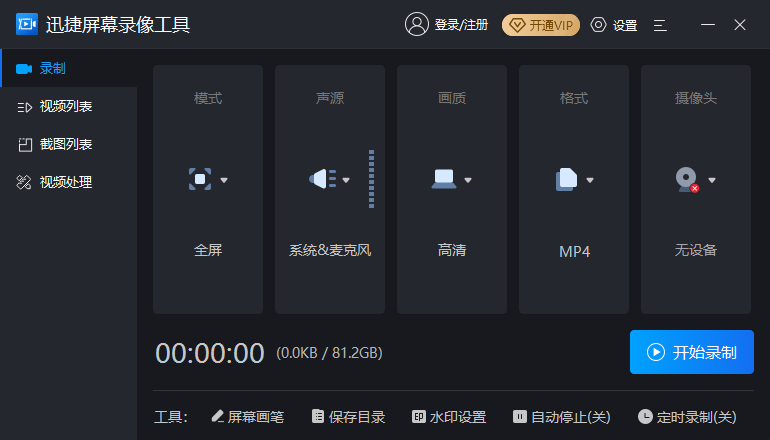Click the laptop quality icon
This screenshot has height=440, width=770.
(x=444, y=179)
